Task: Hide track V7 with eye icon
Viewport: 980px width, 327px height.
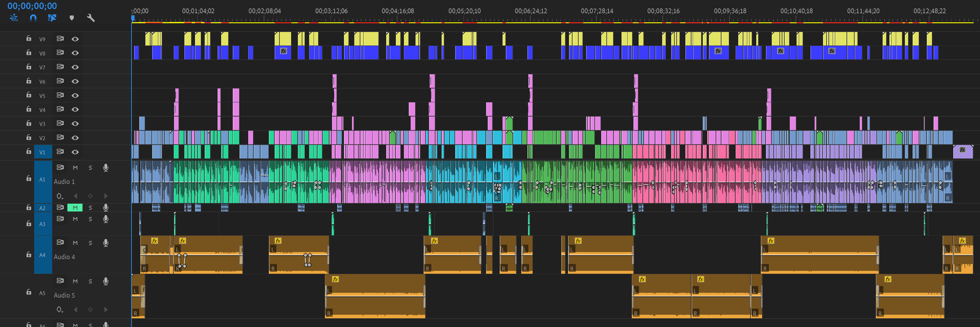Action: 75,67
